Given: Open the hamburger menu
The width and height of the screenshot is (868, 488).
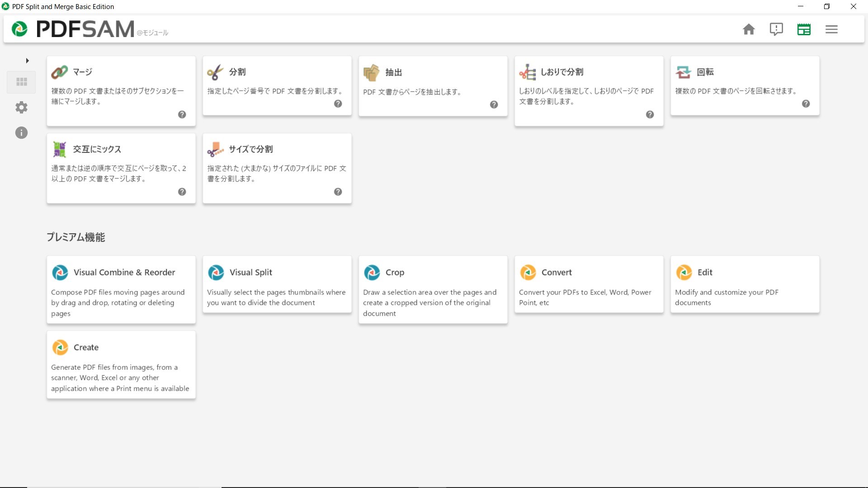Looking at the screenshot, I should 832,29.
